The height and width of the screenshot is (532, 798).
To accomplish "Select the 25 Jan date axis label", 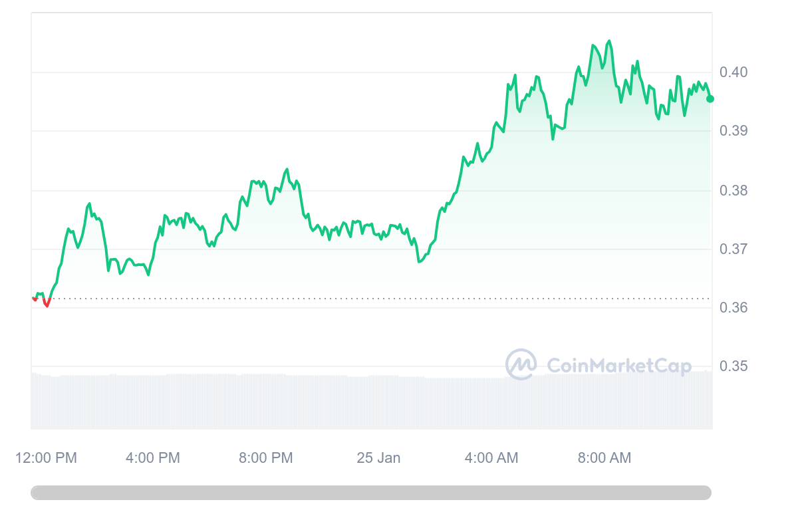I will pos(378,458).
